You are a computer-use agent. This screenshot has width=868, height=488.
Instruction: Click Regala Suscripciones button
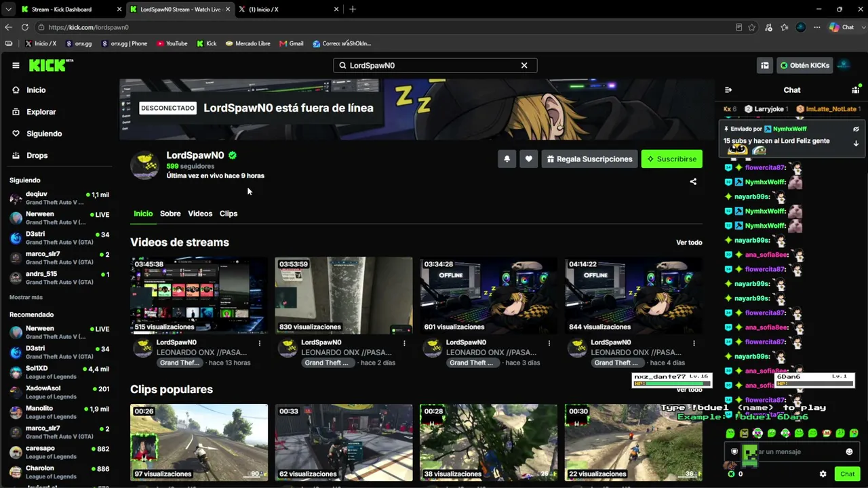click(x=589, y=159)
